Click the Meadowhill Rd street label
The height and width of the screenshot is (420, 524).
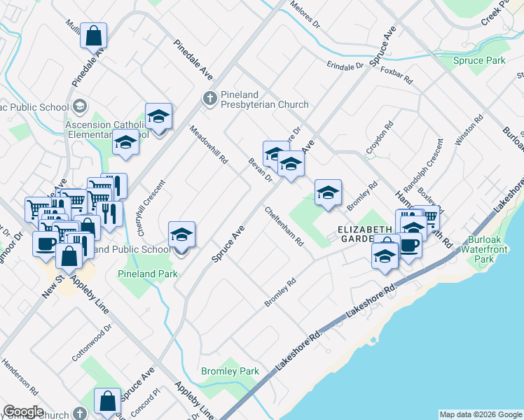[209, 145]
